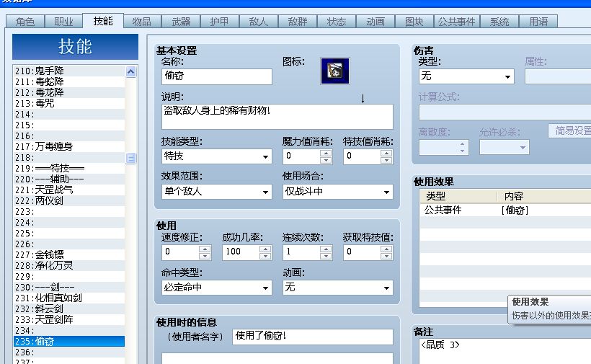Select skill 232:斜云剑 in the list

tap(69, 309)
